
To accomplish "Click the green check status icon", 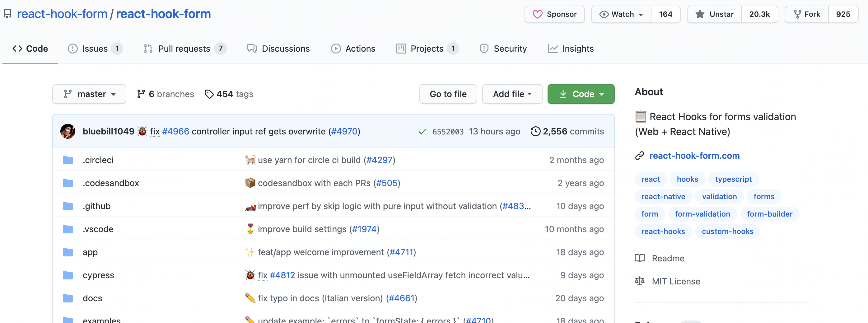I will (422, 132).
